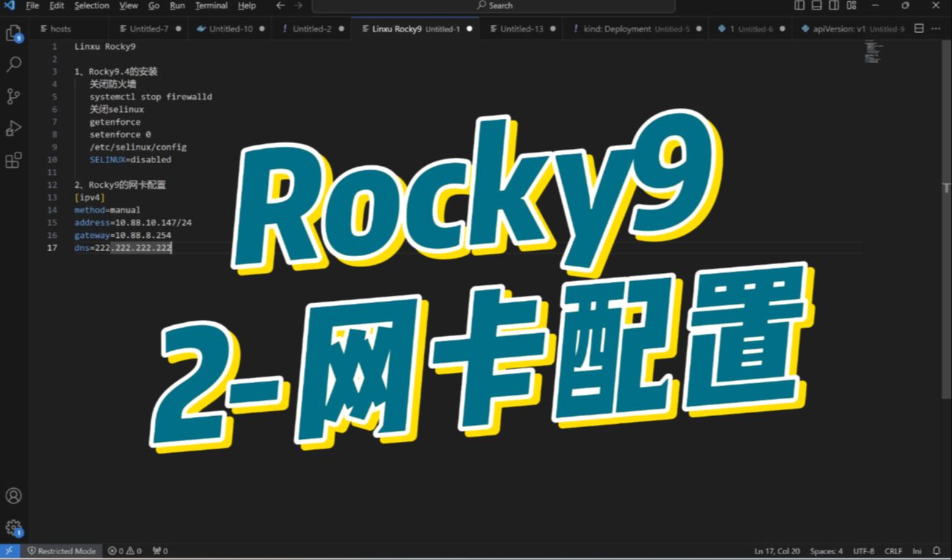
Task: Change encoding via UTF-8
Action: pyautogui.click(x=863, y=550)
